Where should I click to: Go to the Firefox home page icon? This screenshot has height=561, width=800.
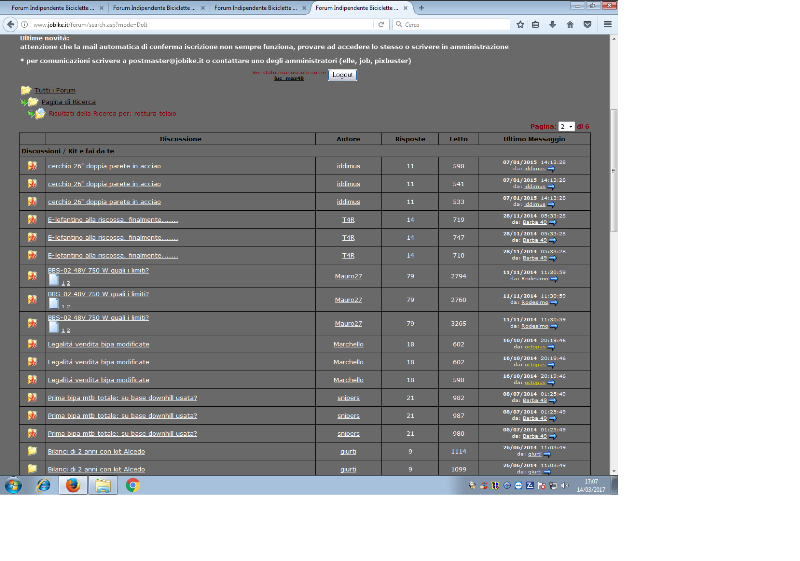[570, 24]
